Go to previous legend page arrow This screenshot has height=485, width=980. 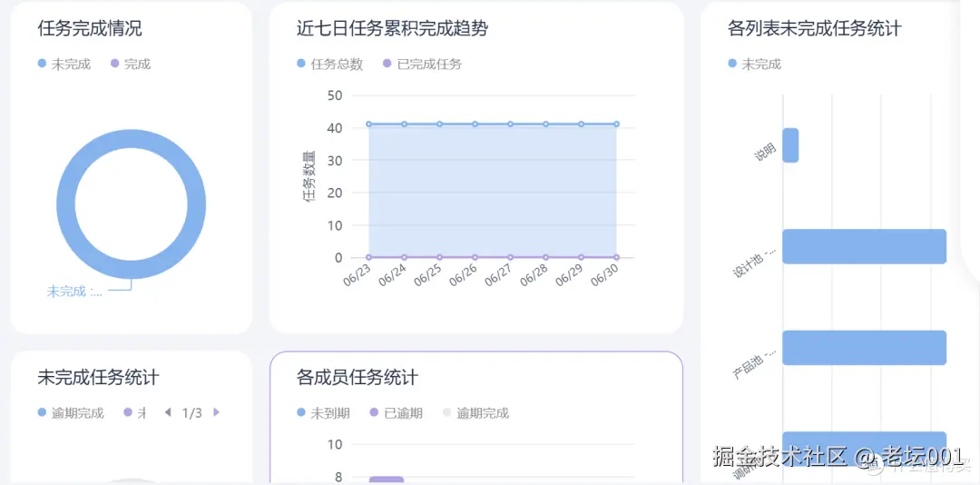[168, 412]
